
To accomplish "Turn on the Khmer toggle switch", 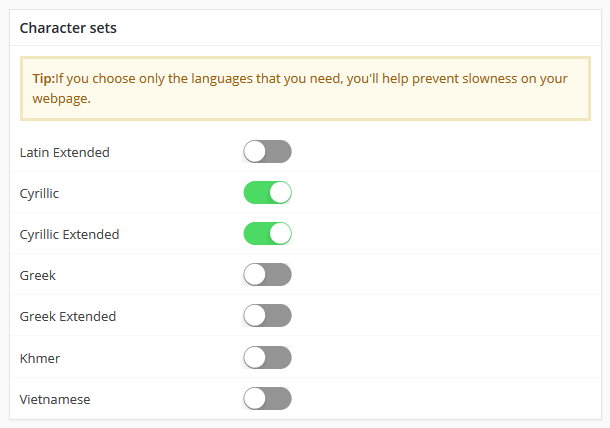I will pos(267,357).
